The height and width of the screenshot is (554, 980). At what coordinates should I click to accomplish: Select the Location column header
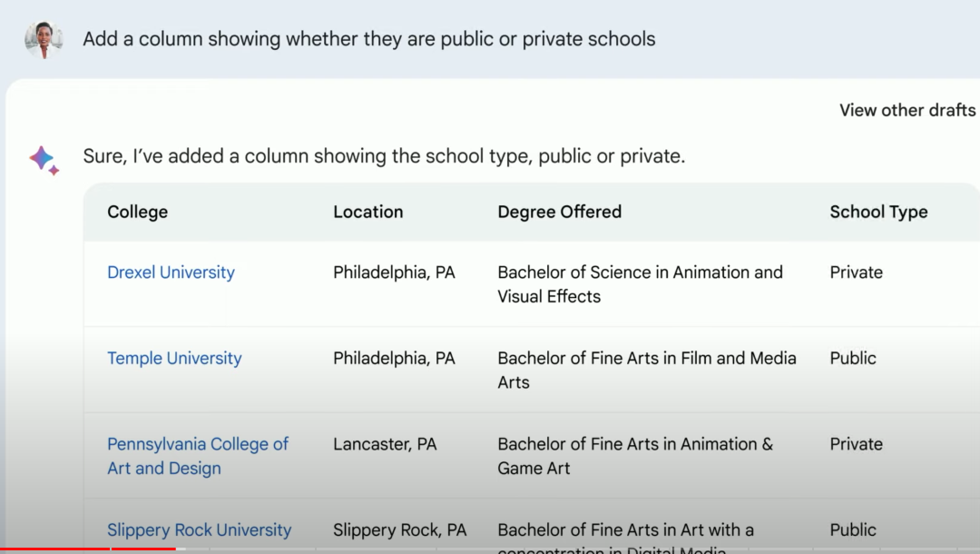[368, 212]
